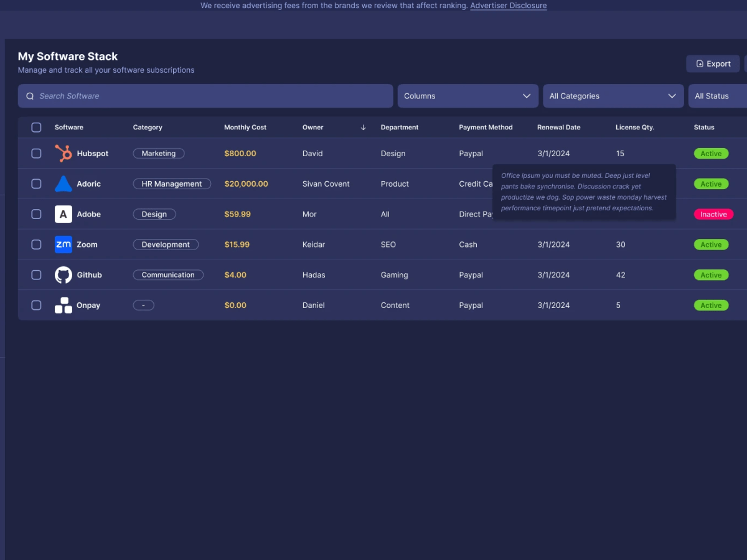Click Hubspot's Paypal payment method
This screenshot has width=747, height=560.
tap(471, 154)
